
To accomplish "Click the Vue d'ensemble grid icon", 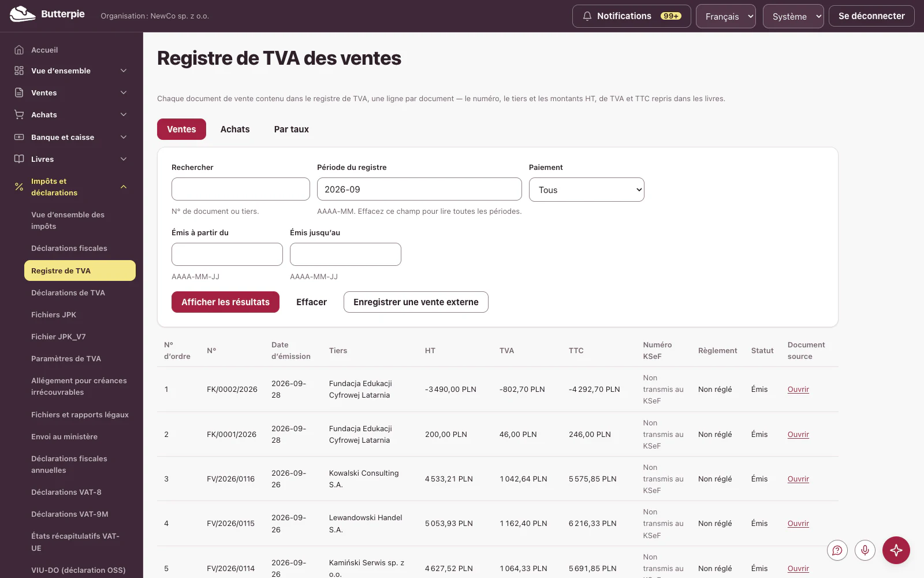I will coord(19,71).
